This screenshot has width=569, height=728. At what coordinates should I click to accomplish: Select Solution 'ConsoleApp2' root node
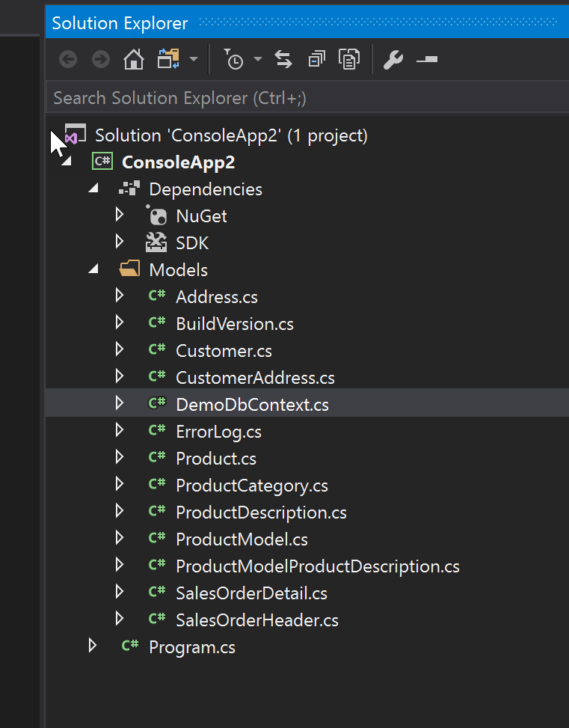pyautogui.click(x=231, y=135)
